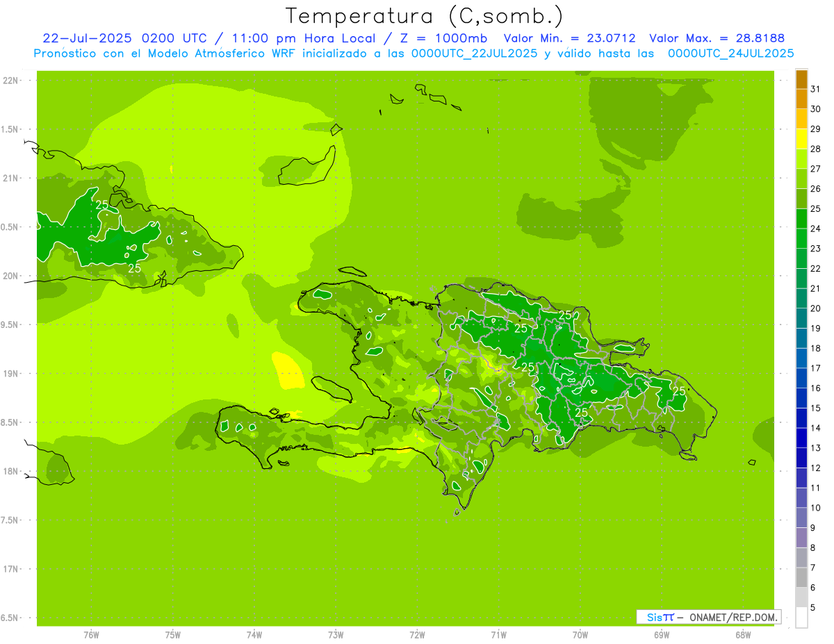
Task: Click the legend swatch between 27 and 28
Action: [801, 159]
